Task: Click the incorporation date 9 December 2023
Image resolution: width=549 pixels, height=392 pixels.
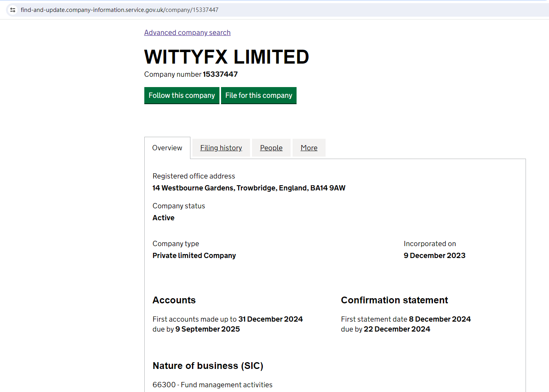Action: coord(435,256)
